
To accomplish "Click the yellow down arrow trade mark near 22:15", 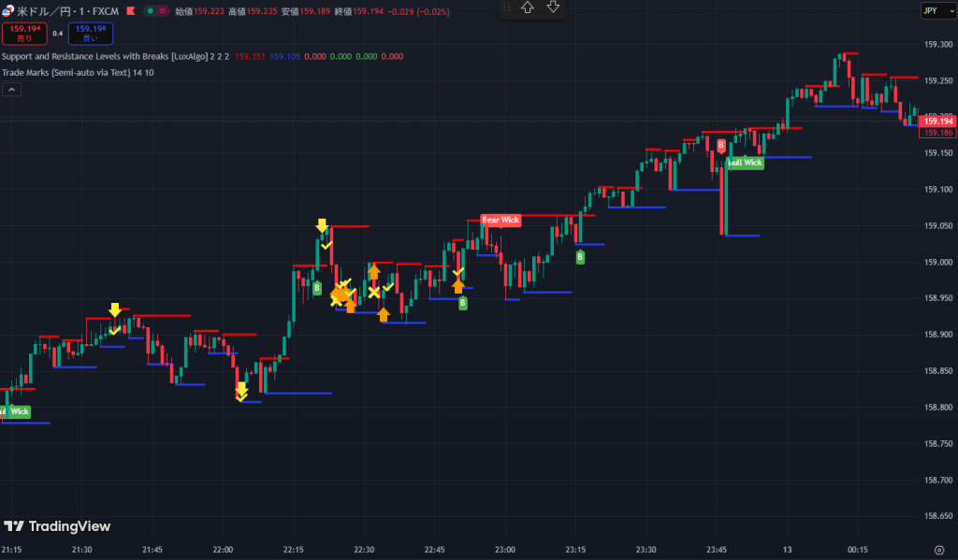I will point(322,225).
